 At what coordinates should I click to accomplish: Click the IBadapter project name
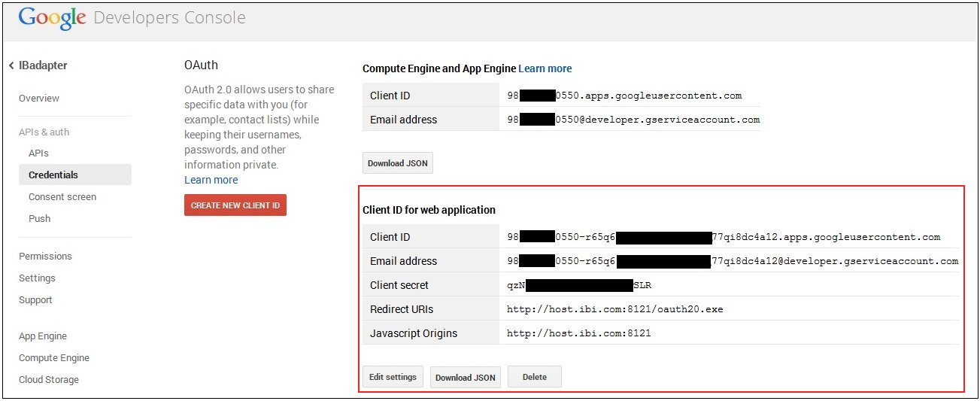[x=43, y=65]
